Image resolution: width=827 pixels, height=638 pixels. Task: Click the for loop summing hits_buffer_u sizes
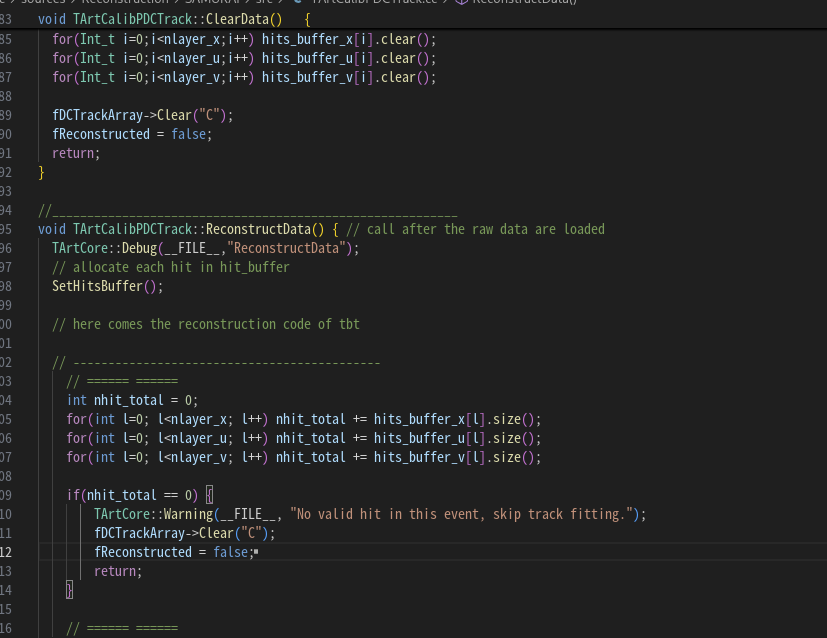coord(303,438)
